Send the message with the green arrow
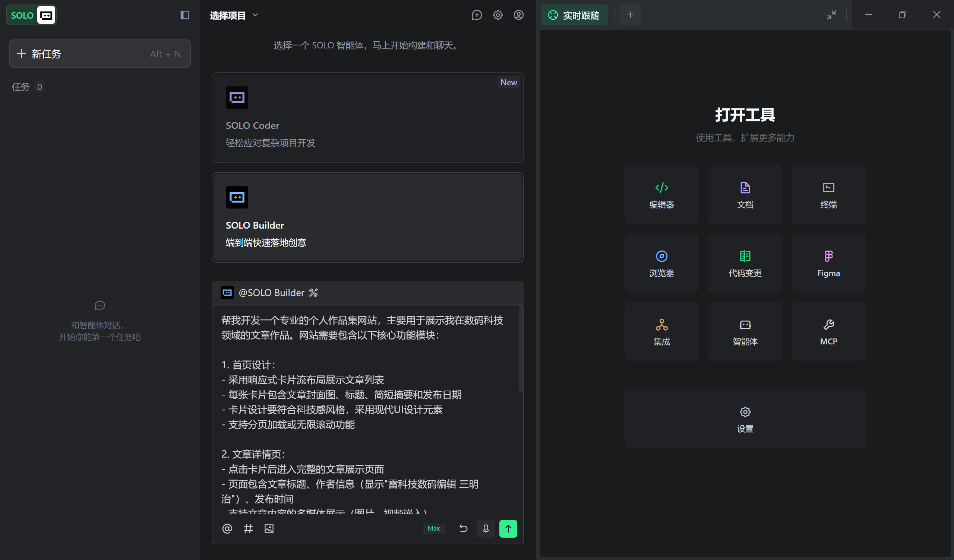The image size is (954, 560). [x=508, y=529]
